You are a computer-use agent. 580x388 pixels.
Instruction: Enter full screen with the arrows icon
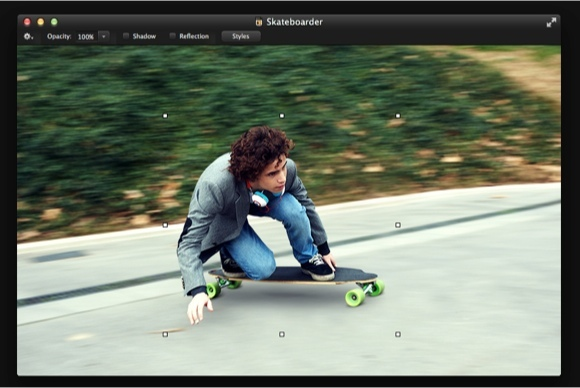point(551,23)
